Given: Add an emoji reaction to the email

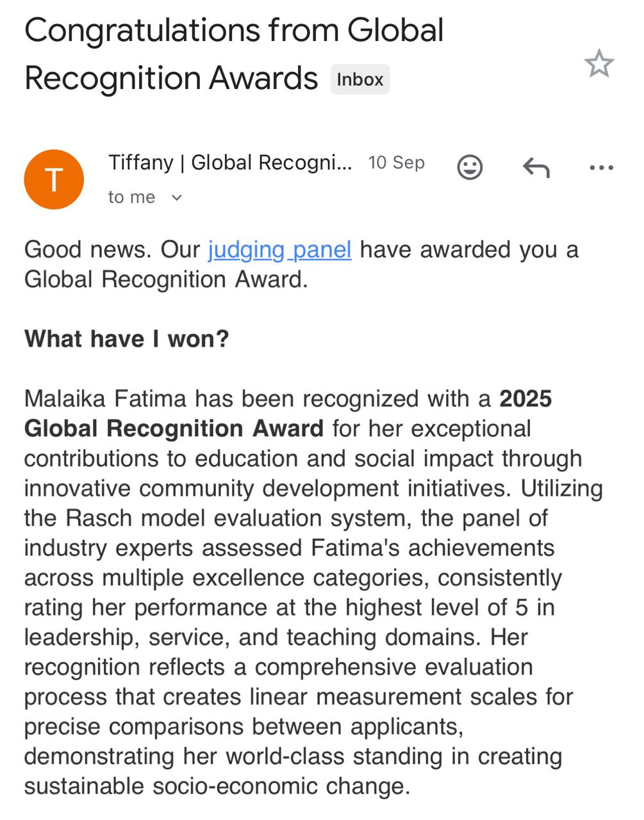Looking at the screenshot, I should 470,167.
